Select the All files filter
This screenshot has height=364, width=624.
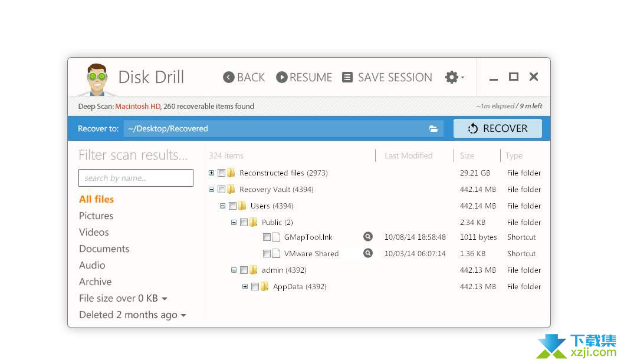point(96,199)
